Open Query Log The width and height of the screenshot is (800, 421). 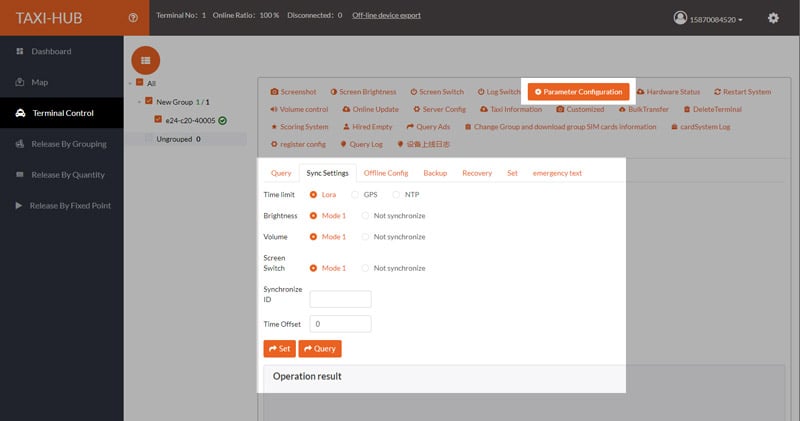[x=361, y=144]
